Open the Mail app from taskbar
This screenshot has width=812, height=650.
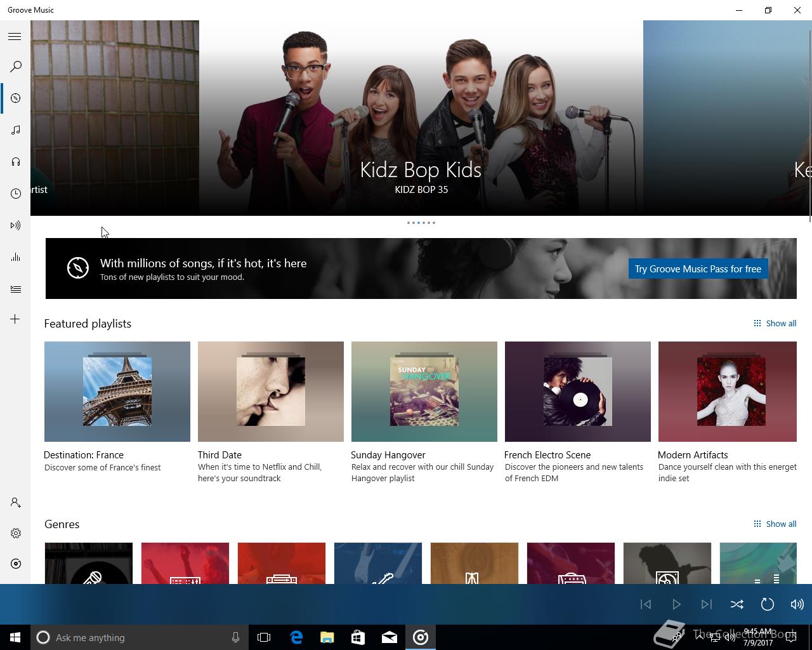point(390,637)
